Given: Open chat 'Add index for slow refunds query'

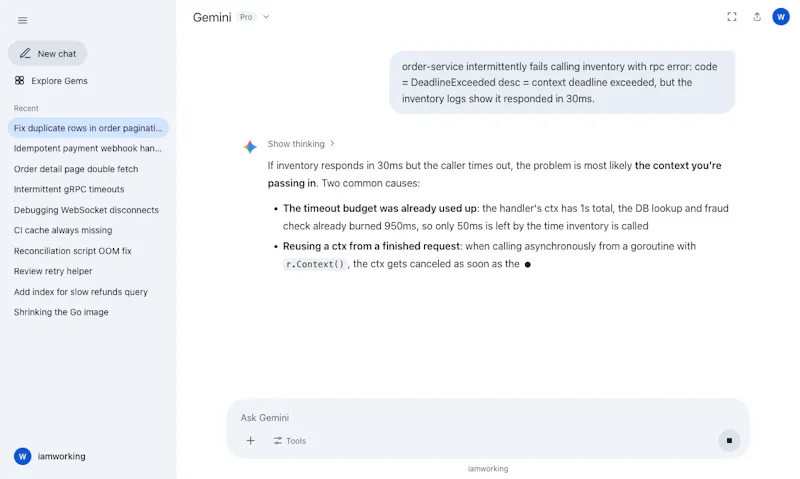Looking at the screenshot, I should coord(88,292).
